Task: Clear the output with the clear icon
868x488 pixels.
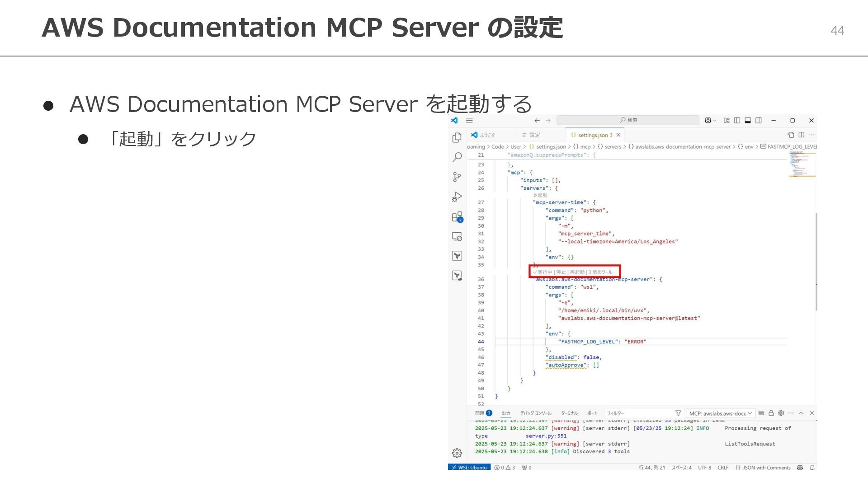Action: pos(761,413)
